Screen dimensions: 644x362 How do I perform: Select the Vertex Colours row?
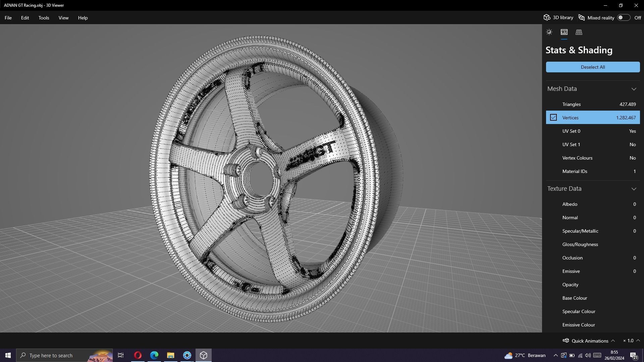click(x=593, y=158)
